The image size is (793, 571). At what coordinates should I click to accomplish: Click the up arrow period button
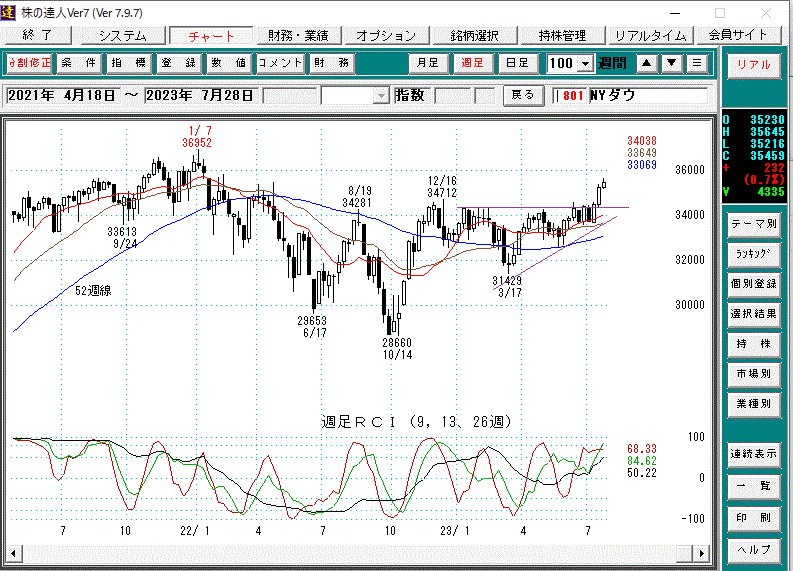tap(647, 63)
